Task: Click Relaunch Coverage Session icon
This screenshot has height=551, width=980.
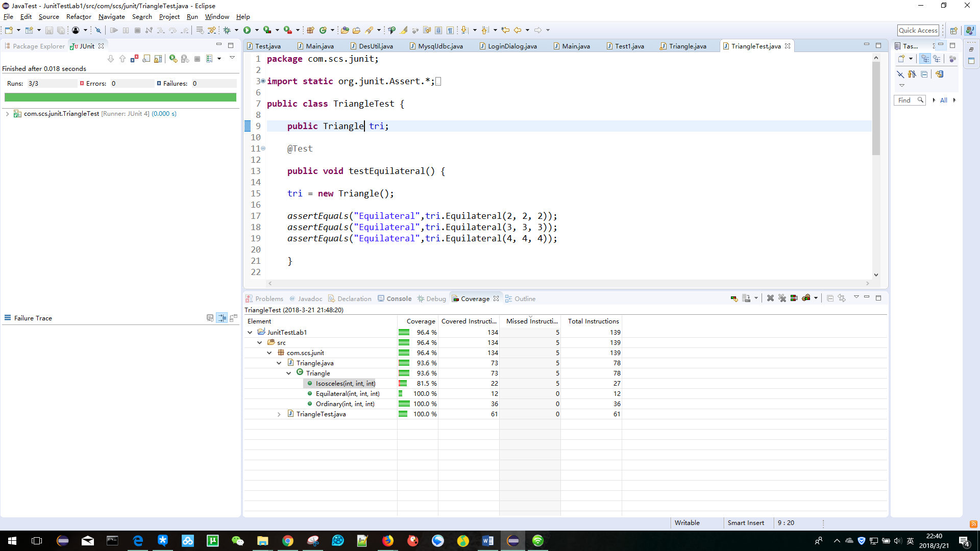Action: coord(734,298)
